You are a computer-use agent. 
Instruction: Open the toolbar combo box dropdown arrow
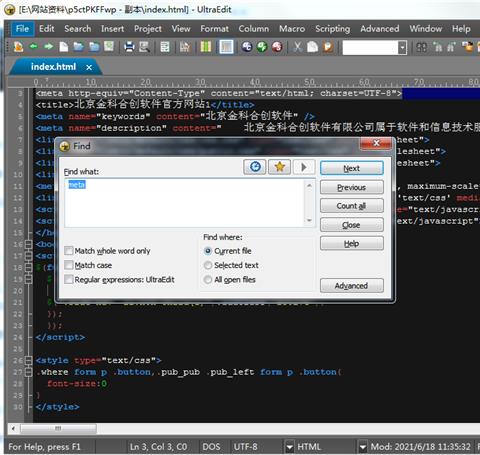tap(402, 47)
